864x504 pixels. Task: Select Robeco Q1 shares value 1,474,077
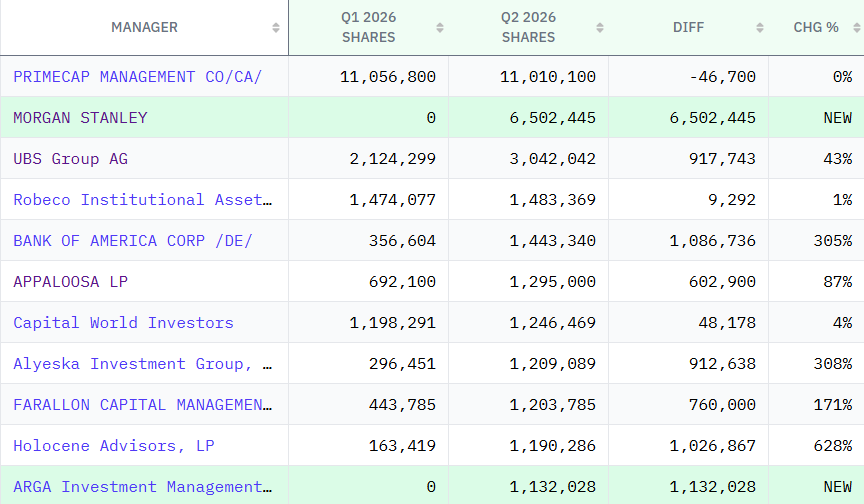click(x=392, y=199)
